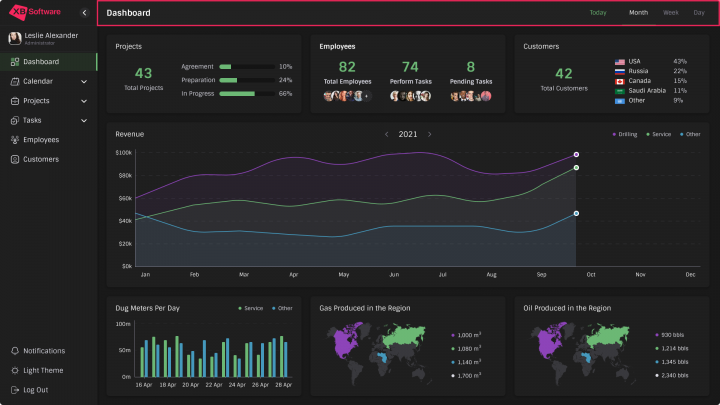Collapse the sidebar with the arrow button
Image resolution: width=720 pixels, height=405 pixels.
tap(84, 13)
